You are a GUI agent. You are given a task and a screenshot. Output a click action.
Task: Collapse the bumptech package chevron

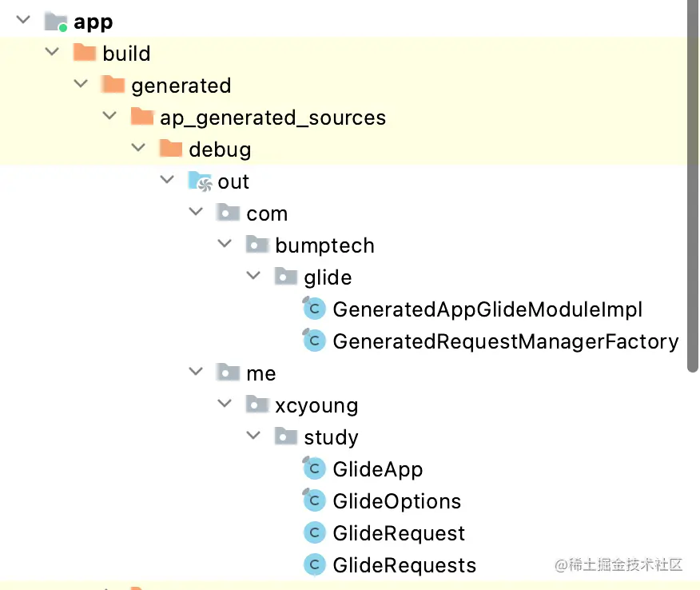225,243
